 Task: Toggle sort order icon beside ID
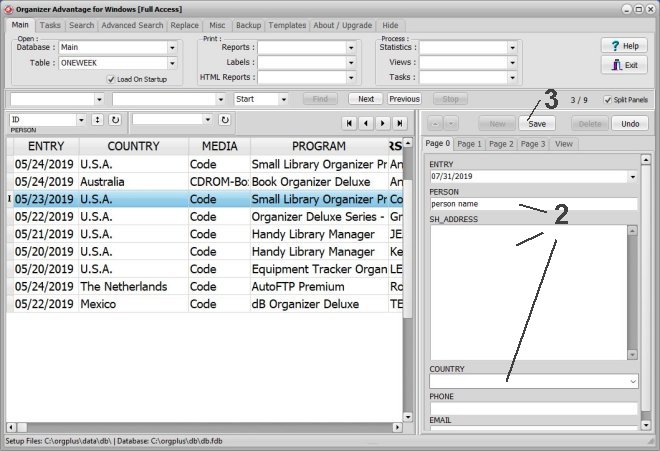(x=98, y=120)
